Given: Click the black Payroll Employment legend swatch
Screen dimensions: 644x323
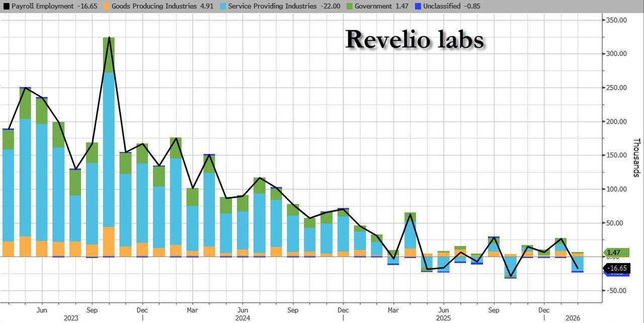Looking at the screenshot, I should pyautogui.click(x=6, y=7).
